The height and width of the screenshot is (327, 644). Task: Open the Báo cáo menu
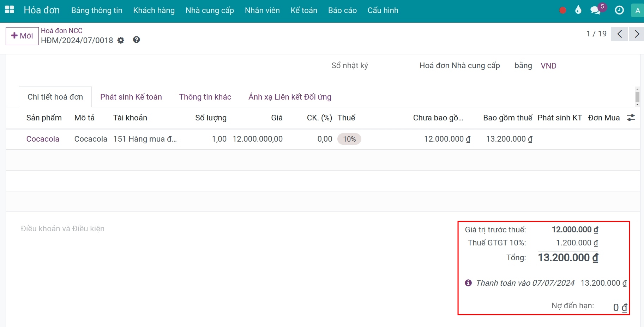[342, 11]
